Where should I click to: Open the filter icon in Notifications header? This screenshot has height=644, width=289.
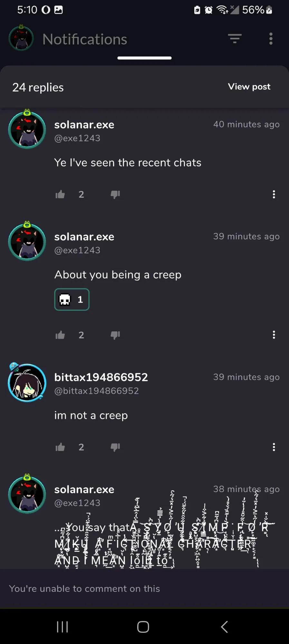[235, 39]
